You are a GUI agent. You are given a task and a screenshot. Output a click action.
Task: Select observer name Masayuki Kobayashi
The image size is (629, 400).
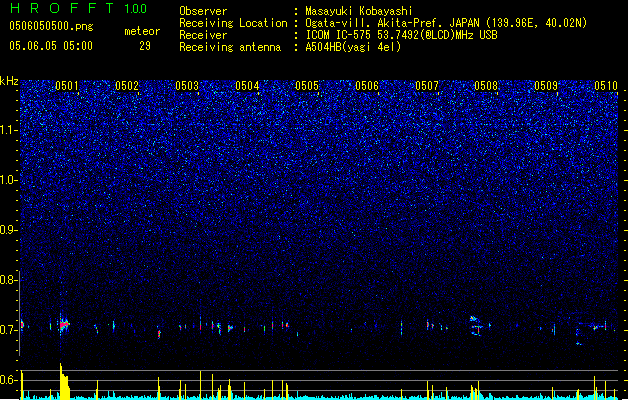coord(359,11)
